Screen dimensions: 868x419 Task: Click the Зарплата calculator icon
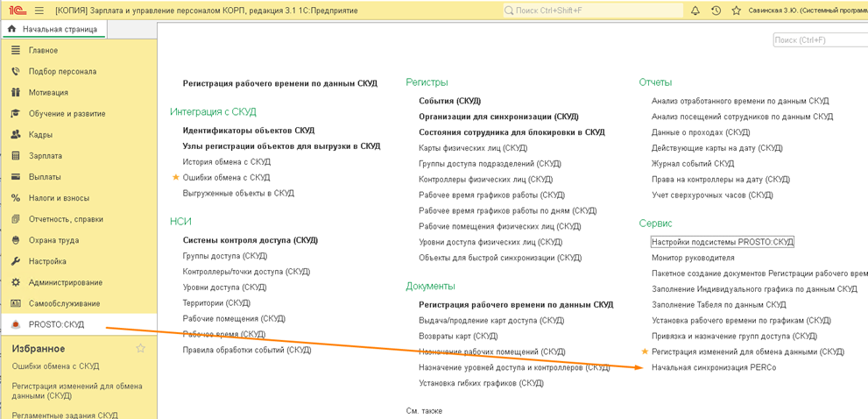tap(16, 156)
